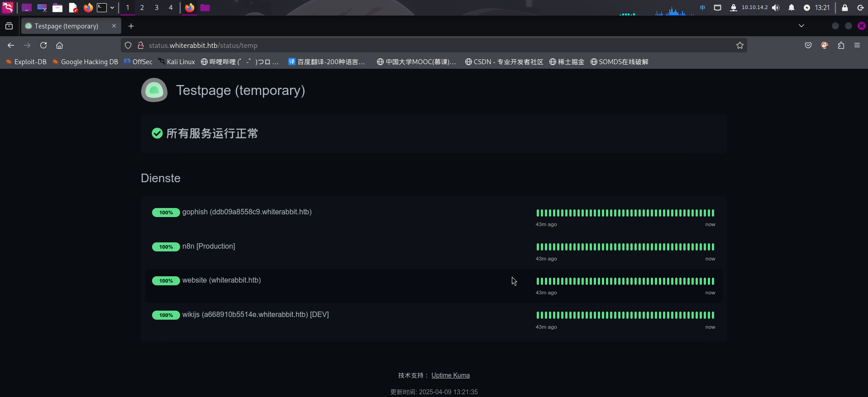This screenshot has width=868, height=397.
Task: Open the file manager panel icon
Action: tap(57, 8)
